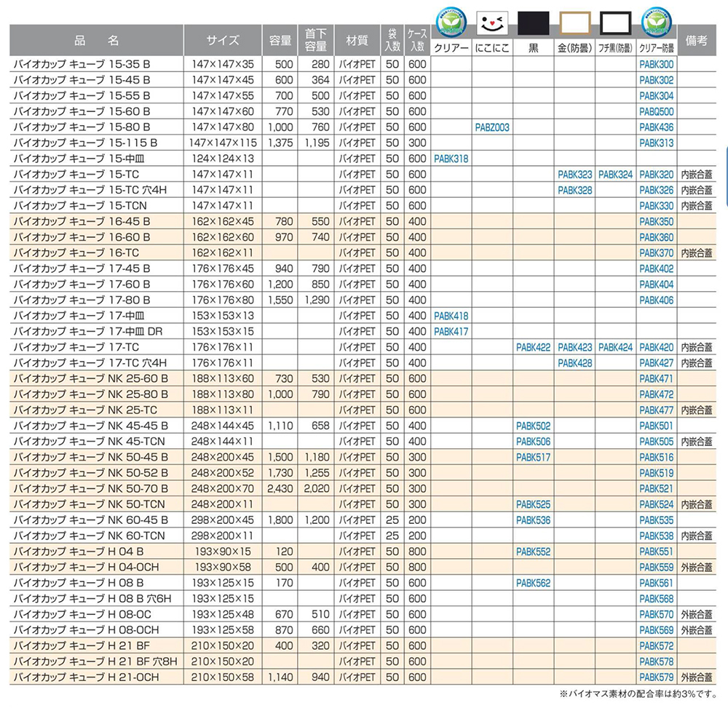Select product code PABK404
The height and width of the screenshot is (708, 728).
657,285
